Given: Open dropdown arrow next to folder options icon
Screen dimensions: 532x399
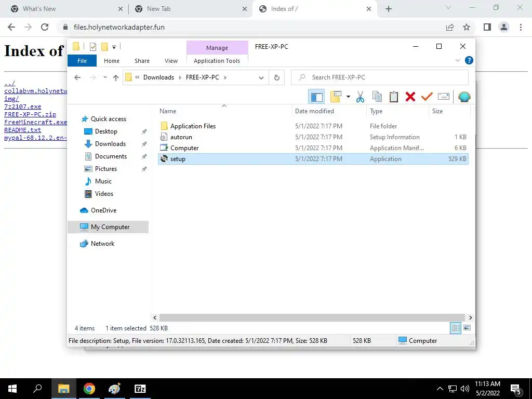Looking at the screenshot, I should pos(348,97).
